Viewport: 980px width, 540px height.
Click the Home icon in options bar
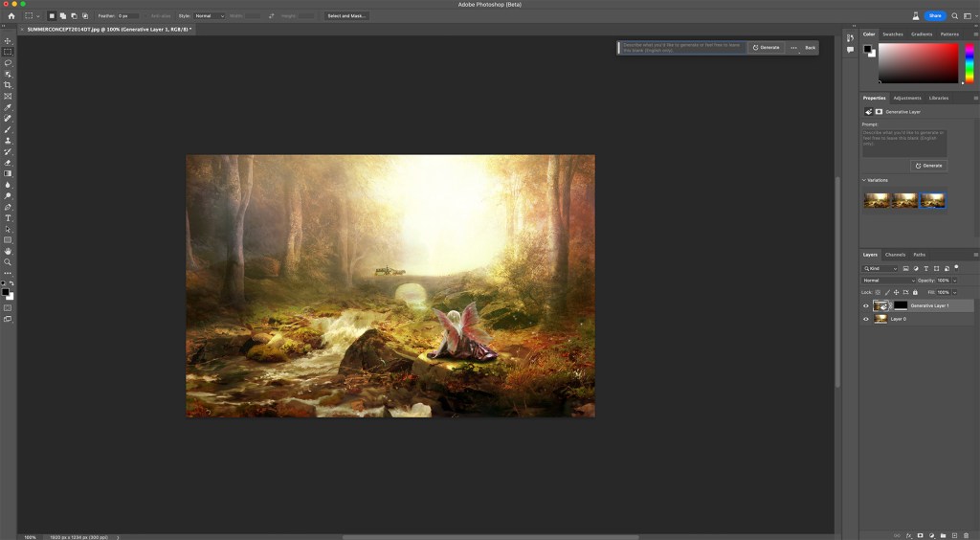[x=11, y=16]
